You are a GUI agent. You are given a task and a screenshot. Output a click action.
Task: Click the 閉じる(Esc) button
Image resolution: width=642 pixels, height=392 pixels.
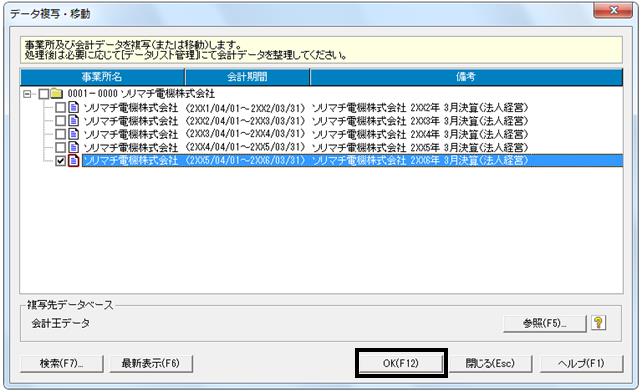[x=491, y=363]
